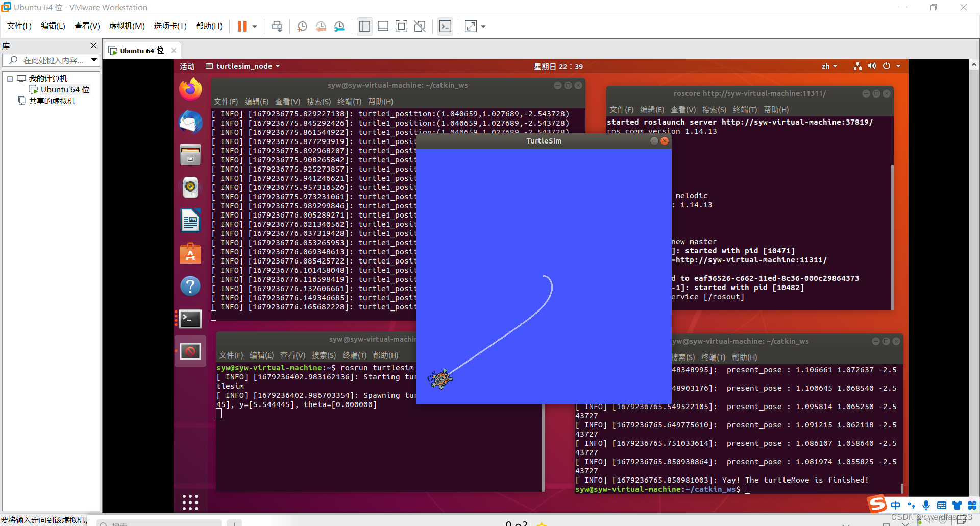The height and width of the screenshot is (526, 980).
Task: Open the soft keyboard icon on Sogou bar
Action: 942,506
